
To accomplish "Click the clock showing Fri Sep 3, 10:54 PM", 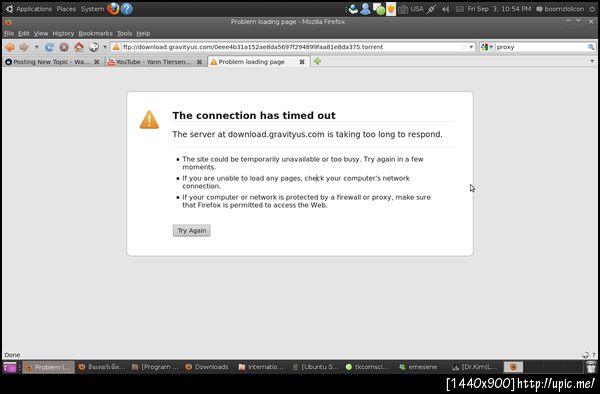I will tap(499, 9).
